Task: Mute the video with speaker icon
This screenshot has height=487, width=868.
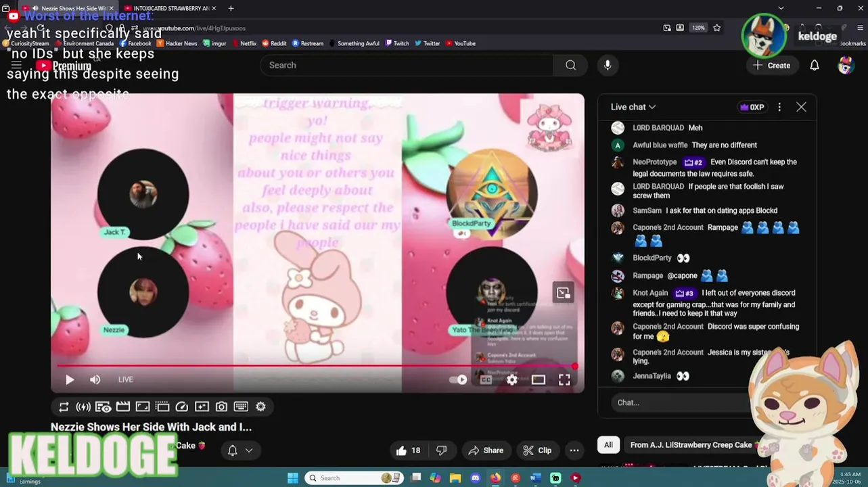Action: click(95, 379)
